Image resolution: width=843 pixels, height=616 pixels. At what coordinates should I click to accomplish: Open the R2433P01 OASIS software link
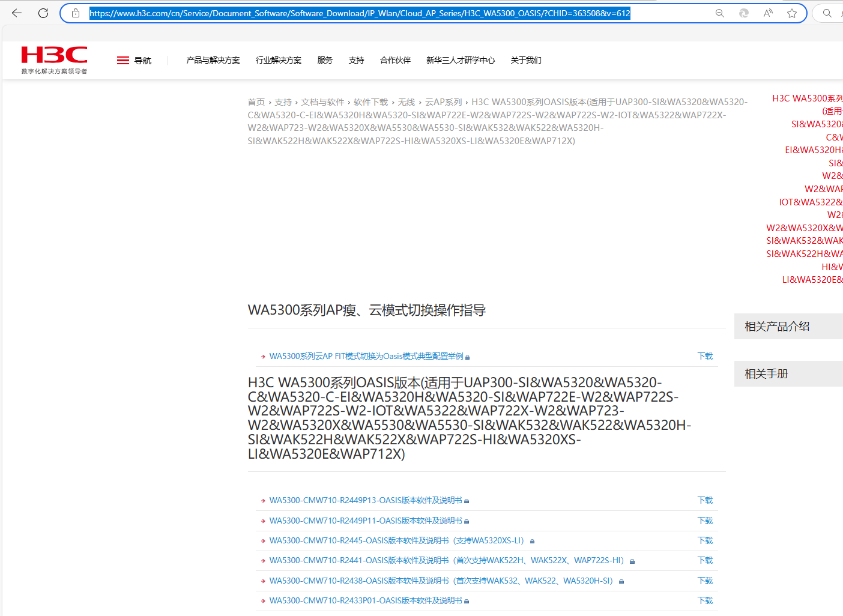click(366, 600)
